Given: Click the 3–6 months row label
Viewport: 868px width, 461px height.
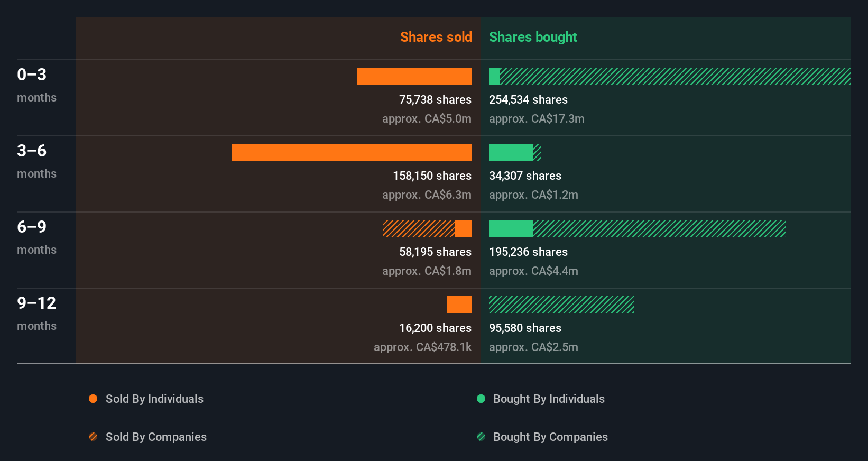Looking at the screenshot, I should (36, 162).
